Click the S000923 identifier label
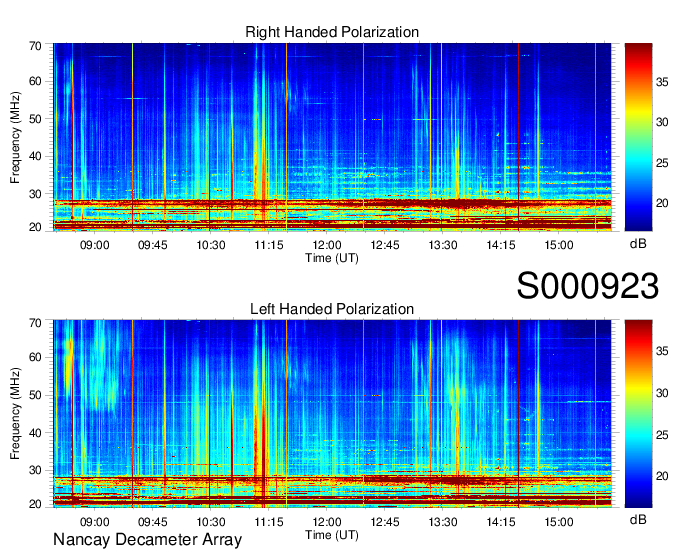Image resolution: width=680 pixels, height=552 pixels. [588, 286]
